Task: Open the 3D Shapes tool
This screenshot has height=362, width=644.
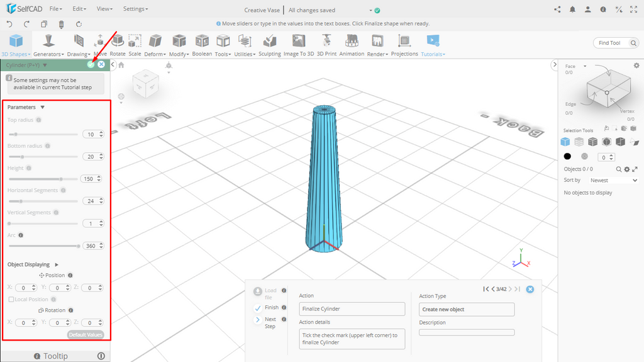Action: [16, 45]
